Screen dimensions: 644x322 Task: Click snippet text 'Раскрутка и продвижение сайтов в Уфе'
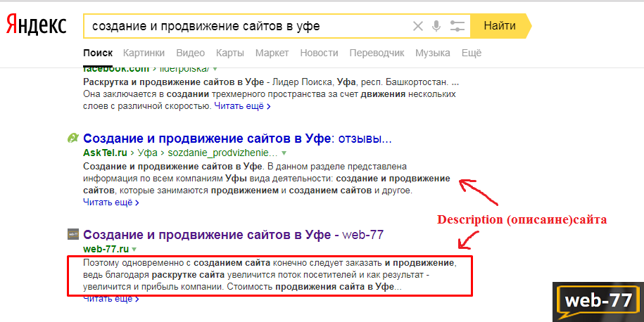tap(174, 82)
